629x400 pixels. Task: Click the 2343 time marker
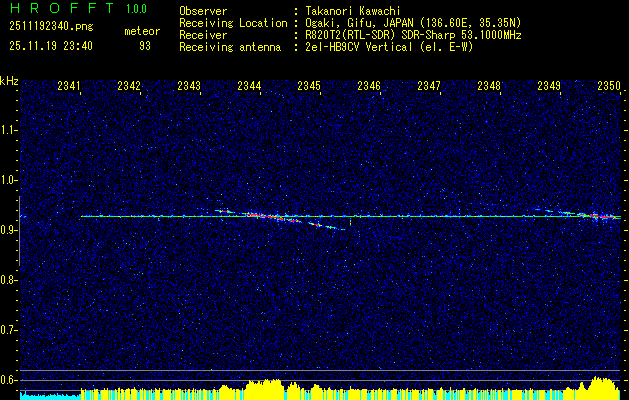pyautogui.click(x=189, y=85)
